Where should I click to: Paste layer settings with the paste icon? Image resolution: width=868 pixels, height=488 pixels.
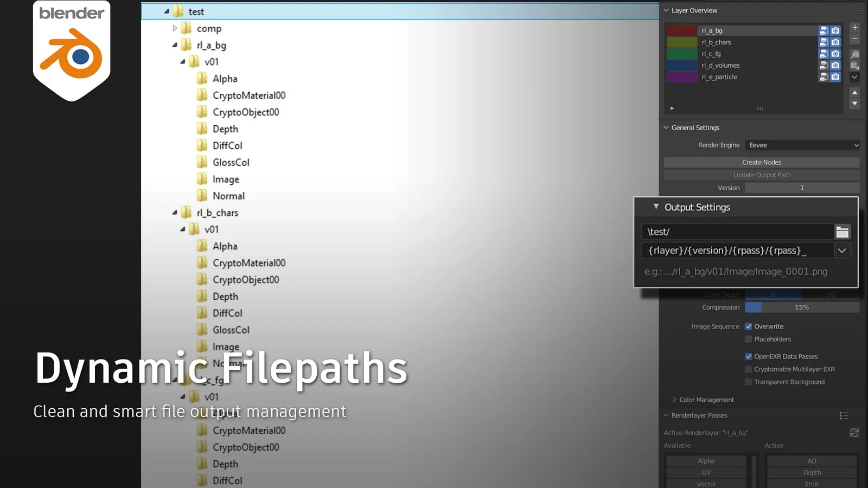pos(854,65)
